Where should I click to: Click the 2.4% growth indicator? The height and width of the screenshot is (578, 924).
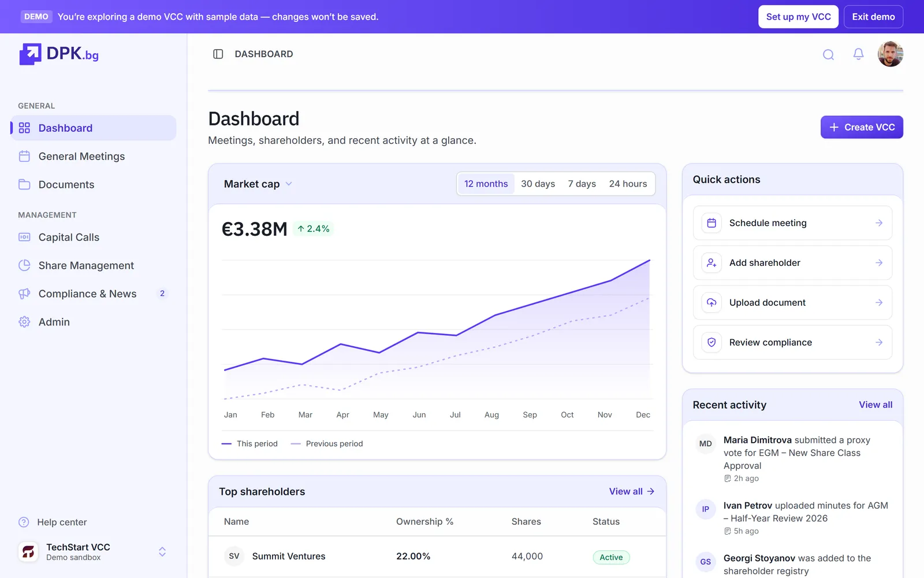(x=314, y=229)
